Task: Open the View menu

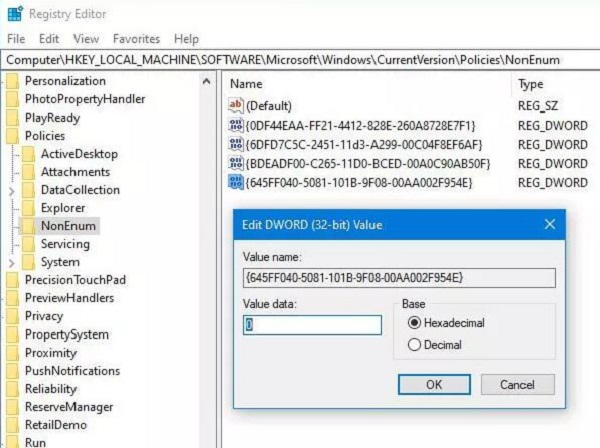Action: pyautogui.click(x=86, y=39)
